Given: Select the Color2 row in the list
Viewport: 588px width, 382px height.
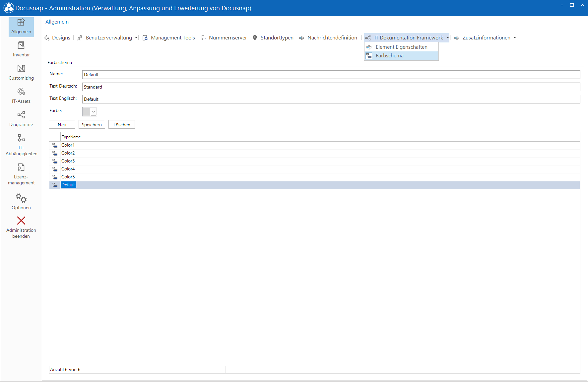Looking at the screenshot, I should pyautogui.click(x=314, y=153).
